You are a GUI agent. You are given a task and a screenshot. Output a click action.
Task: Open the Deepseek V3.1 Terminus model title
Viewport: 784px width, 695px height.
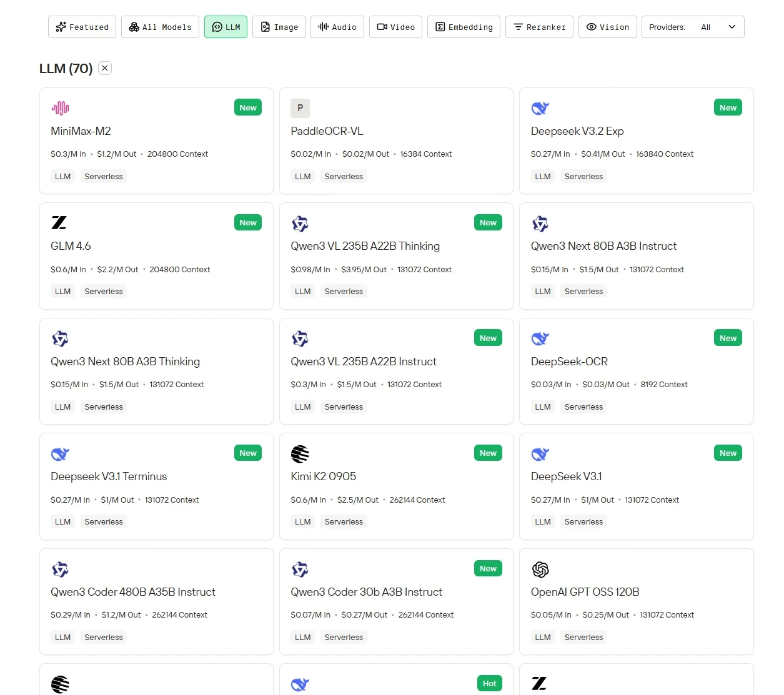(x=109, y=476)
